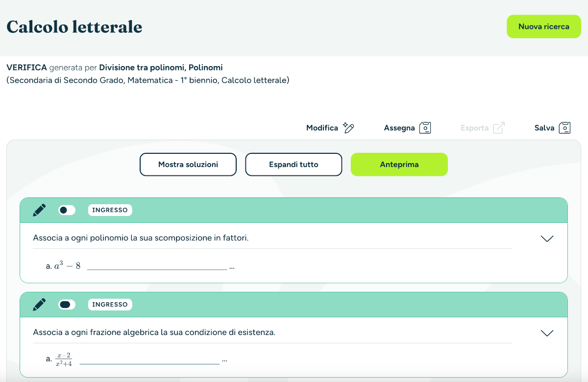
Task: Click the Esporta label
Action: 474,128
